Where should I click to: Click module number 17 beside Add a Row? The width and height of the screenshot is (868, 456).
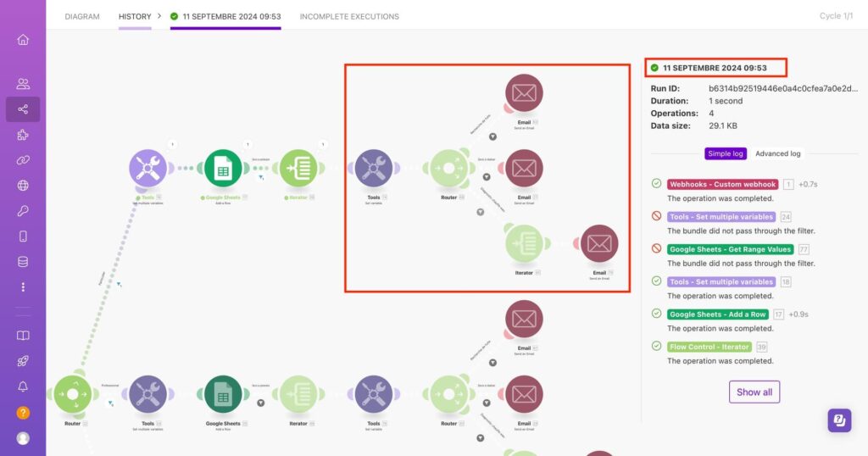778,314
